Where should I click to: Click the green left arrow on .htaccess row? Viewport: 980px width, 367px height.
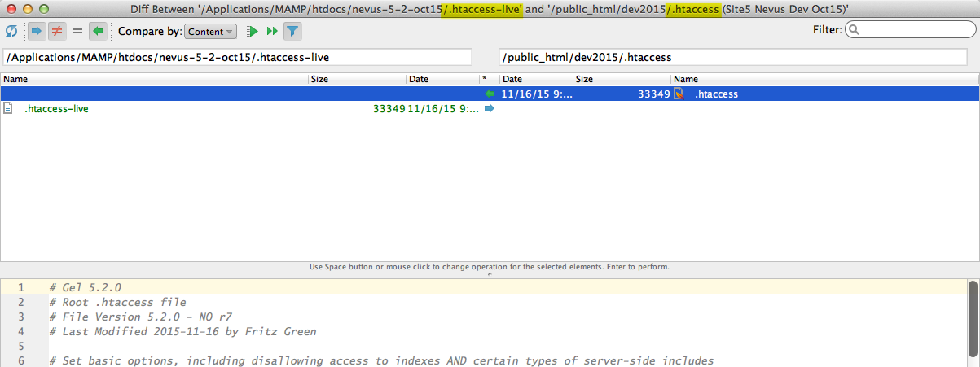click(x=490, y=94)
